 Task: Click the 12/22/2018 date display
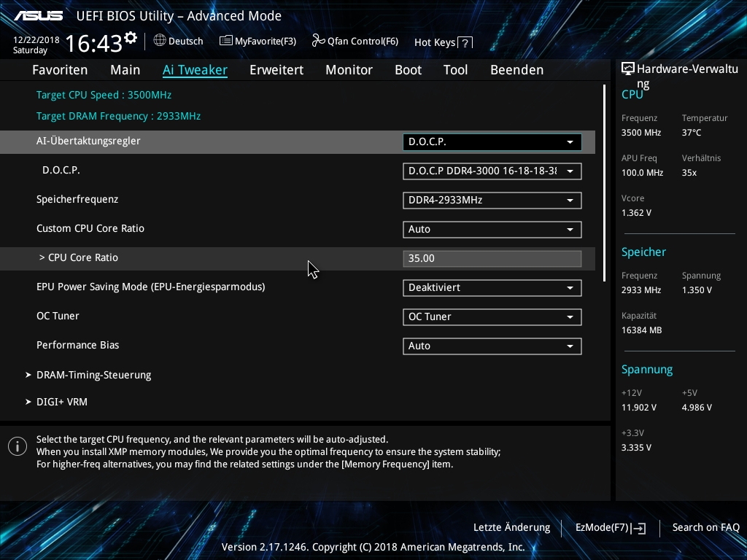click(x=36, y=40)
